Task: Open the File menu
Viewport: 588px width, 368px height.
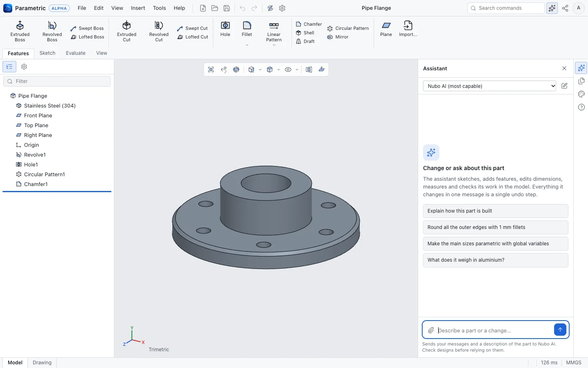Action: click(82, 8)
